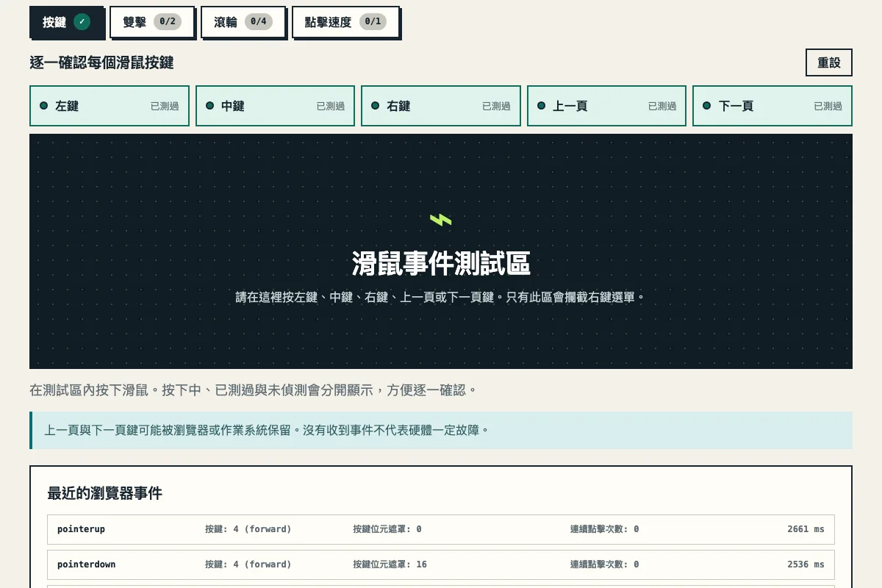
Task: Select the 中鍵 status card
Action: 275,106
